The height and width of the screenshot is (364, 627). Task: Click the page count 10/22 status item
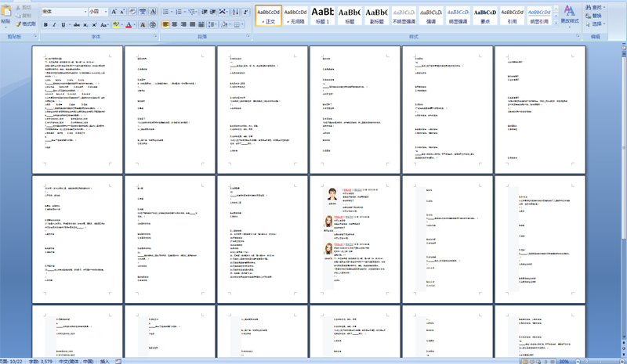click(x=11, y=361)
